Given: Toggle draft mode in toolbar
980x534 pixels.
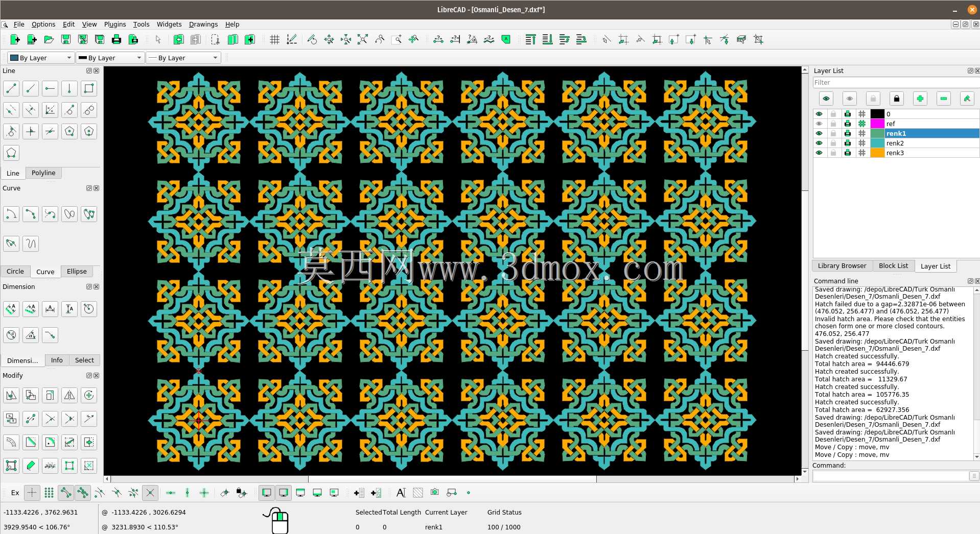Looking at the screenshot, I should point(291,39).
